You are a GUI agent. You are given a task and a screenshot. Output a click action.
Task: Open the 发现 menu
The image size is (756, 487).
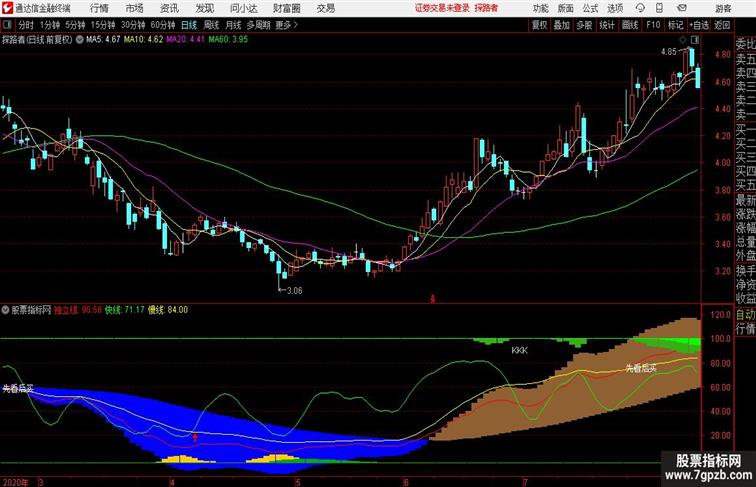click(204, 8)
